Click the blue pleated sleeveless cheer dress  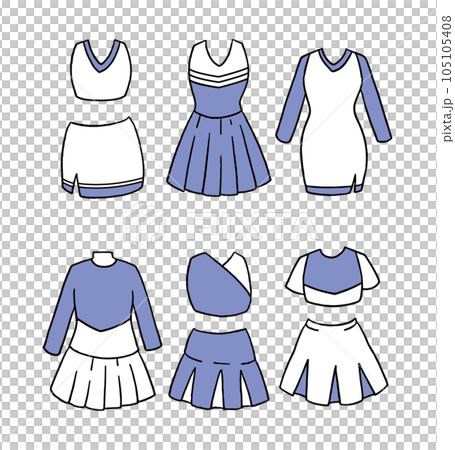click(219, 118)
